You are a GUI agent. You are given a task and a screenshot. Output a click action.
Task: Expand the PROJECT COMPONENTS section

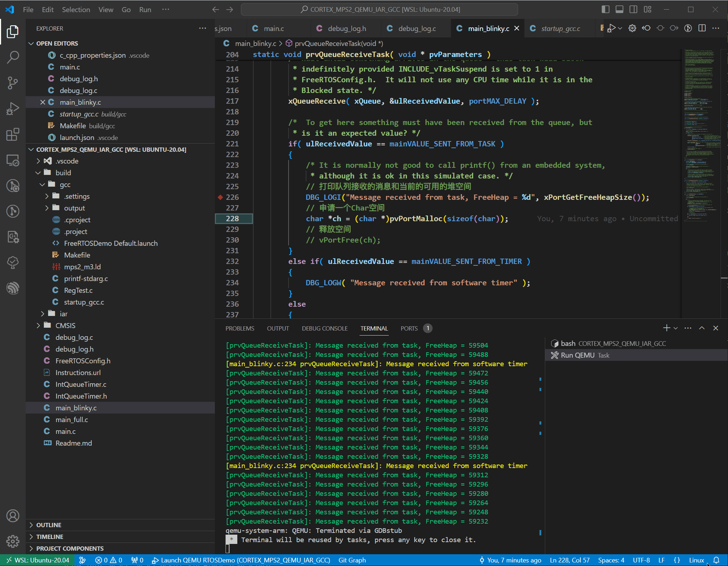tap(31, 548)
